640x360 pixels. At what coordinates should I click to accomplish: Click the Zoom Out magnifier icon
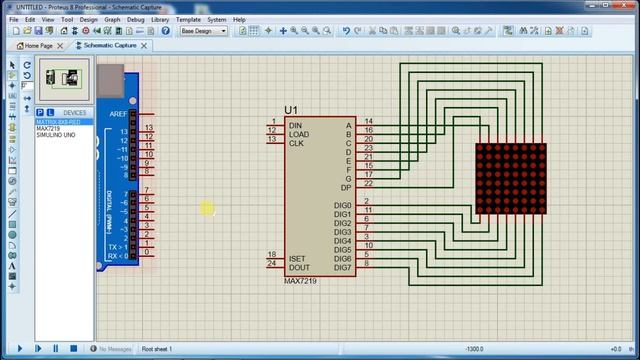(x=305, y=31)
